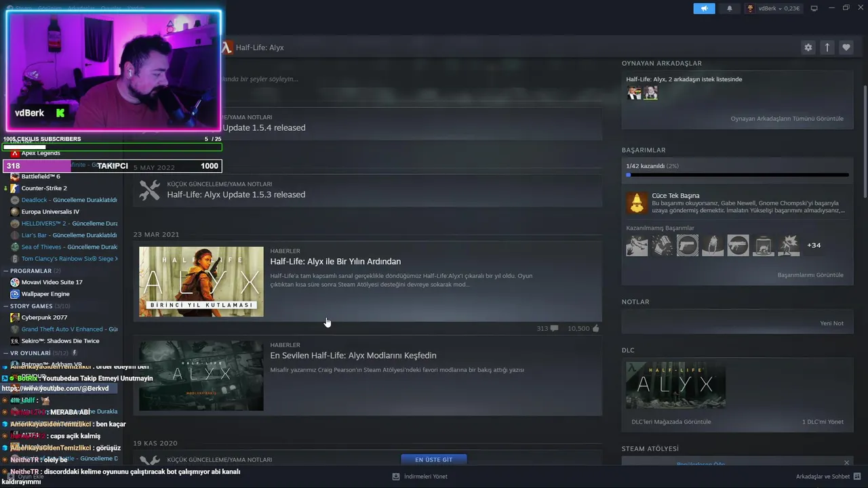Open Arkadaşlar ve Sohbet friends chat
Viewport: 868px width, 488px height.
click(x=828, y=476)
